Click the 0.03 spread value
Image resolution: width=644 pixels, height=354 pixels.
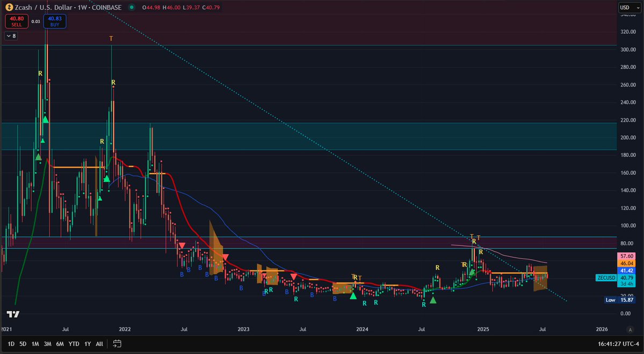coord(36,21)
